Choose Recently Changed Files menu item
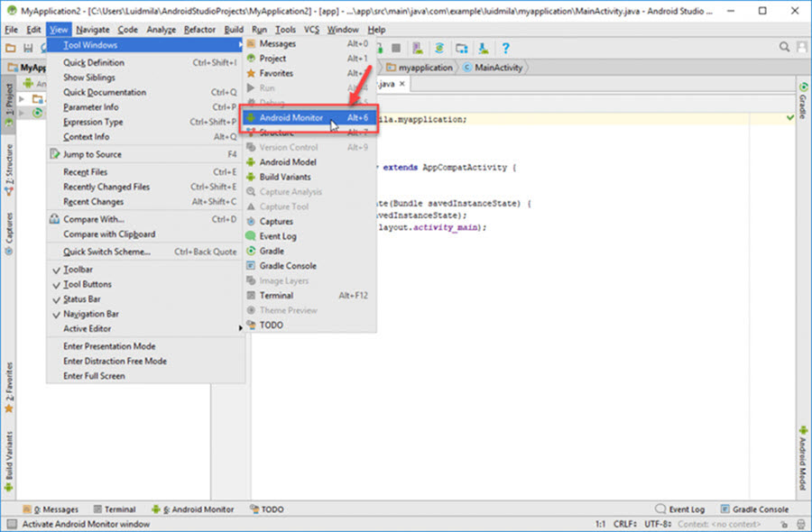Viewport: 812px width, 532px height. (x=145, y=187)
